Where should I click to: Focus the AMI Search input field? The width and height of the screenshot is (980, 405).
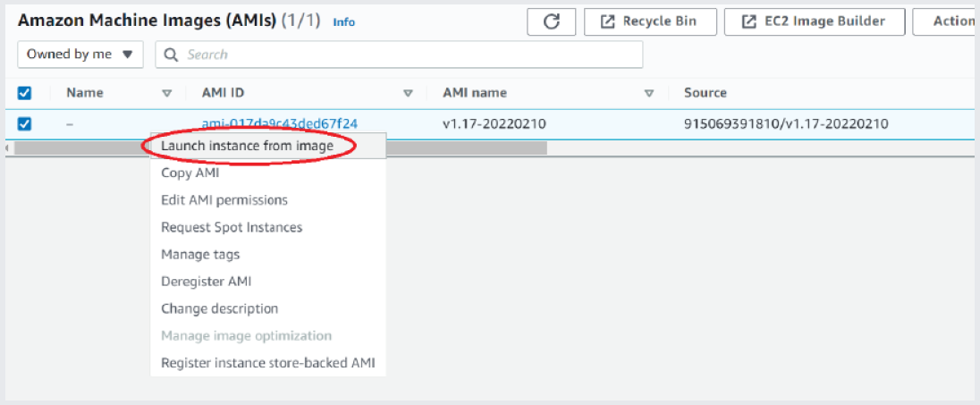click(400, 55)
